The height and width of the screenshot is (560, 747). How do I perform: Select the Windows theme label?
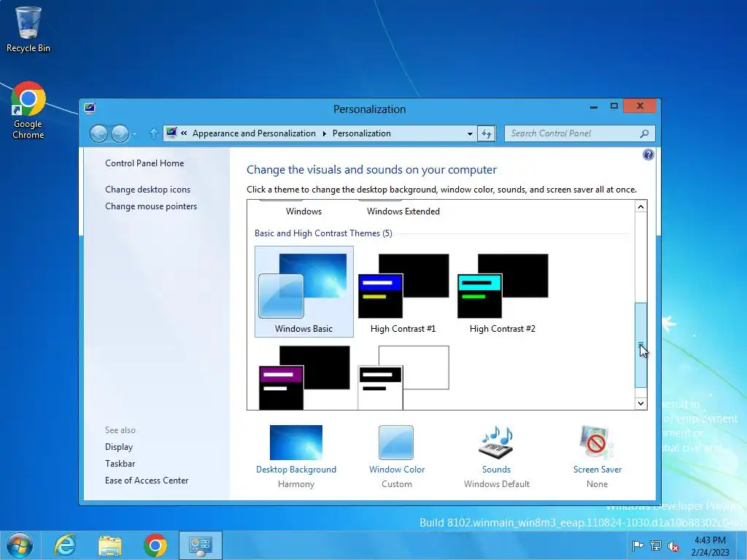303,211
